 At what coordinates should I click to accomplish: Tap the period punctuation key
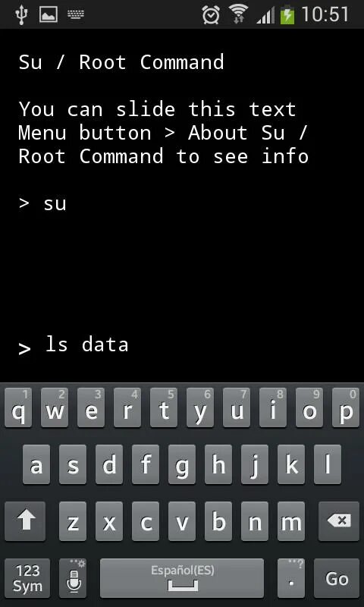click(x=291, y=578)
